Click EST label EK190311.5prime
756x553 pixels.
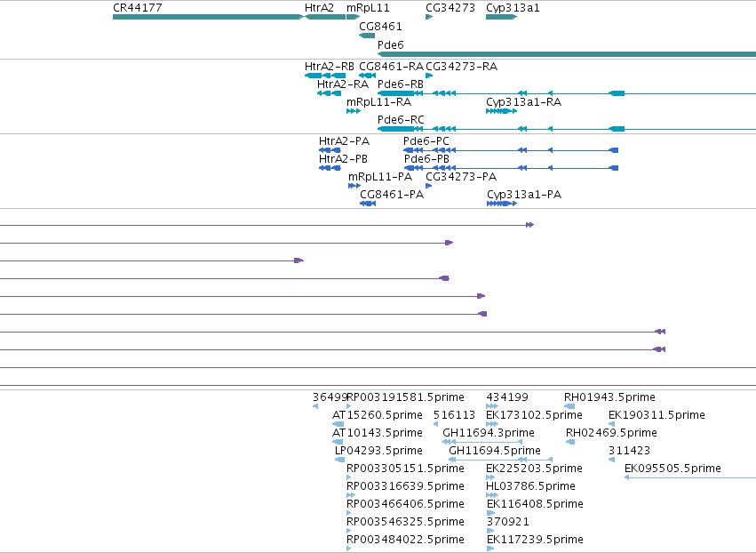coord(657,415)
